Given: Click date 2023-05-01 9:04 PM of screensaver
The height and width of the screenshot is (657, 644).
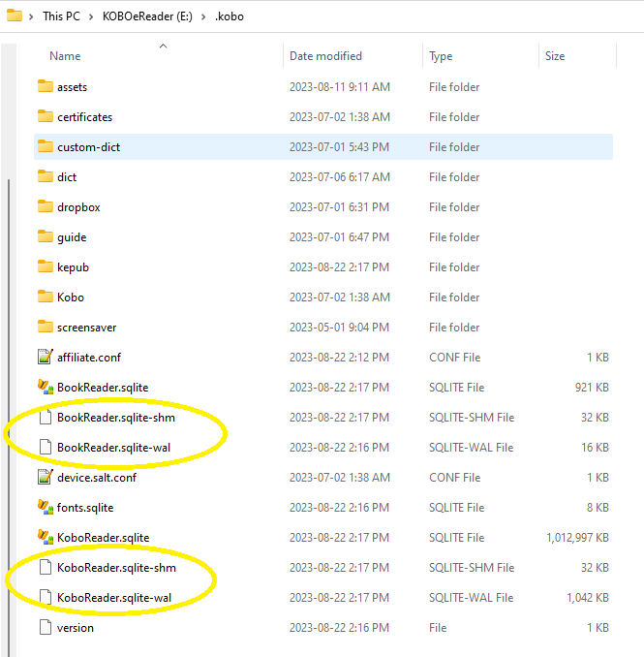Looking at the screenshot, I should [339, 328].
